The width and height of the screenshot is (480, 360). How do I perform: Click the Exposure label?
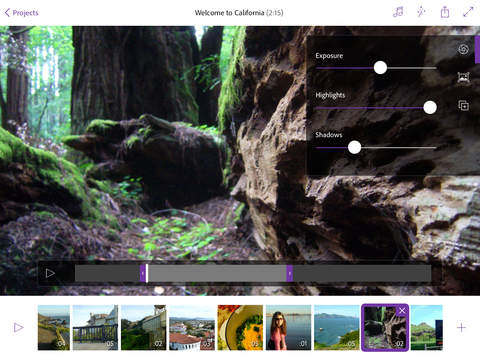(329, 56)
